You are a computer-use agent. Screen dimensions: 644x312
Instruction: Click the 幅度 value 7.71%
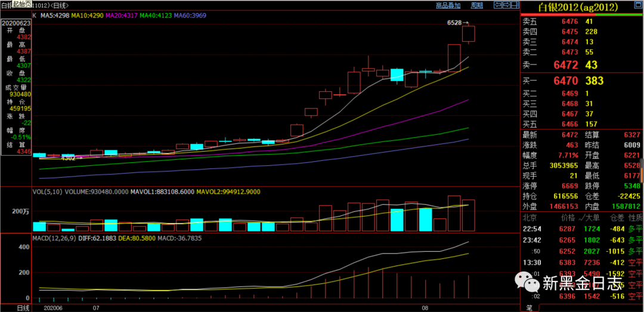click(x=568, y=155)
